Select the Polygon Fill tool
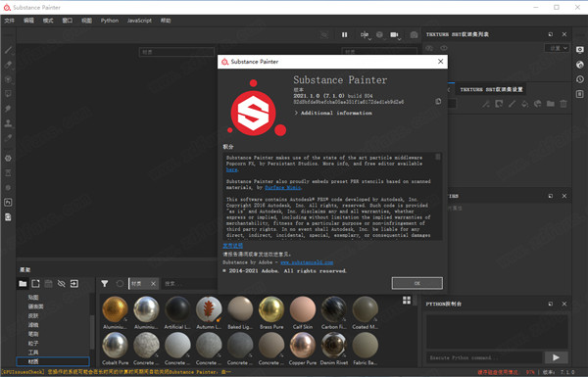Viewport: 588px width, 377px height. pyautogui.click(x=8, y=94)
